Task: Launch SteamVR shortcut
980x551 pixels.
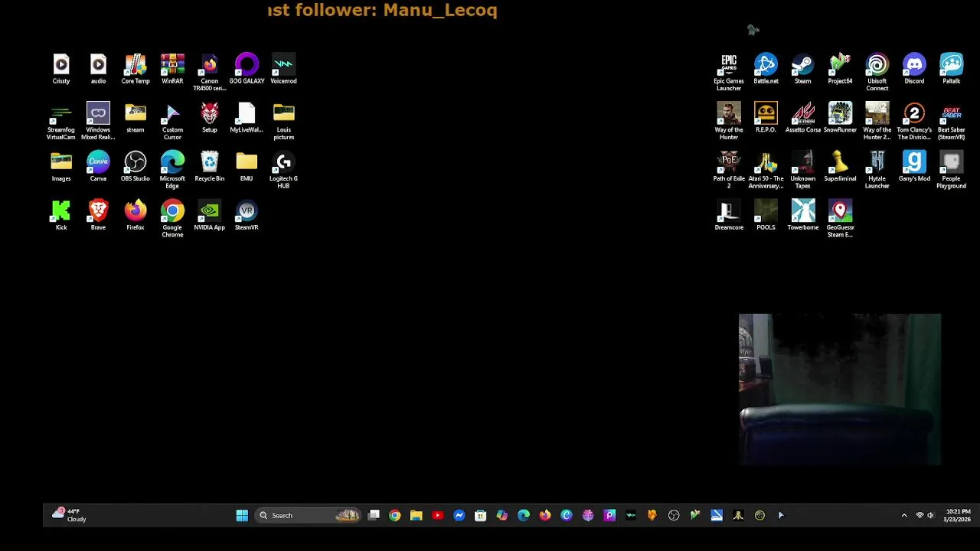Action: 247,216
